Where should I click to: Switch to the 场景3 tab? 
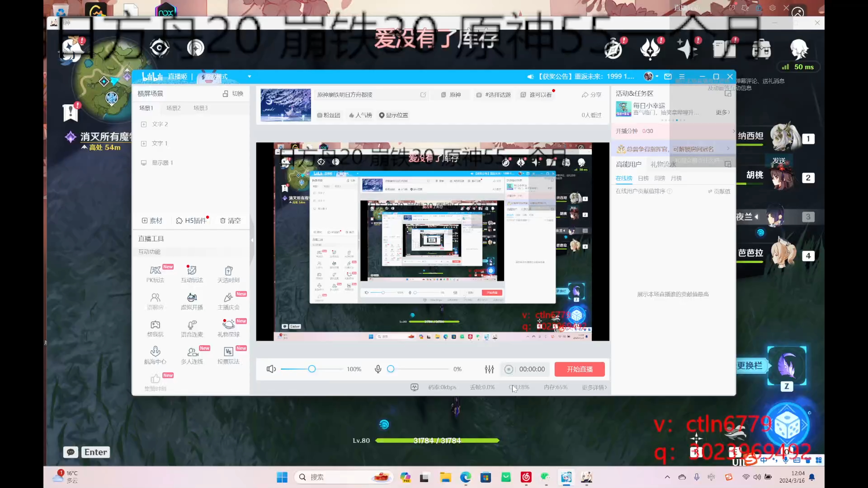[200, 108]
